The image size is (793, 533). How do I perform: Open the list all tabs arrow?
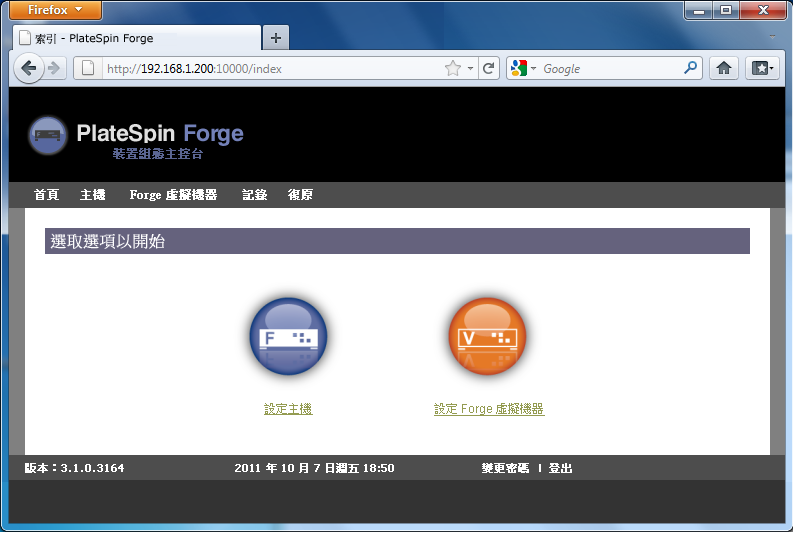pos(772,36)
